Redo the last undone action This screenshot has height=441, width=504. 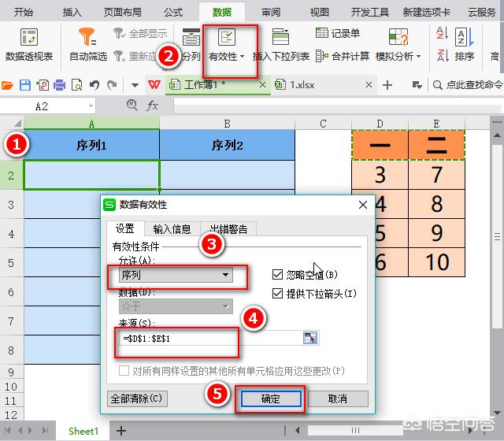click(x=112, y=85)
